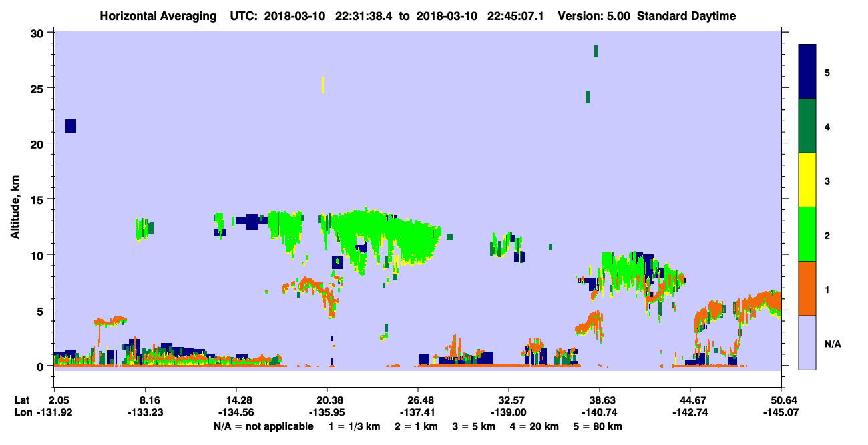Click the longitude value "-142.74"
Viewport: 868px width, 445px height.
click(x=690, y=412)
